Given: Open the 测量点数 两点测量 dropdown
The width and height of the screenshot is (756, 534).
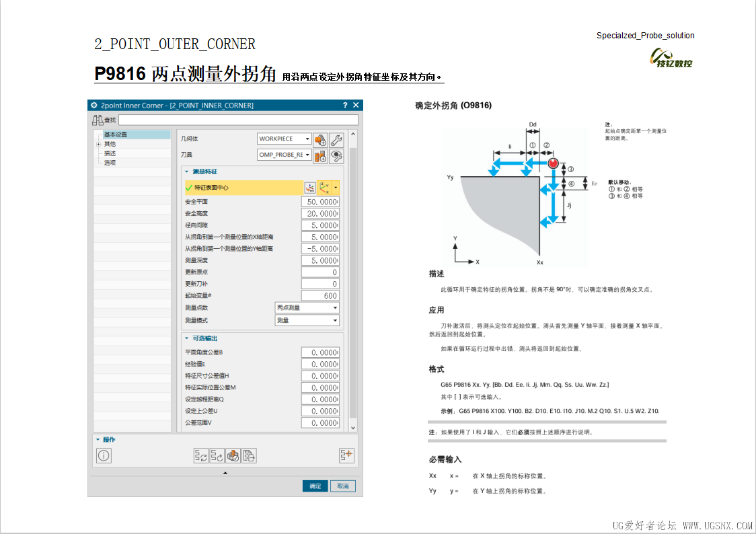Looking at the screenshot, I should coord(307,307).
